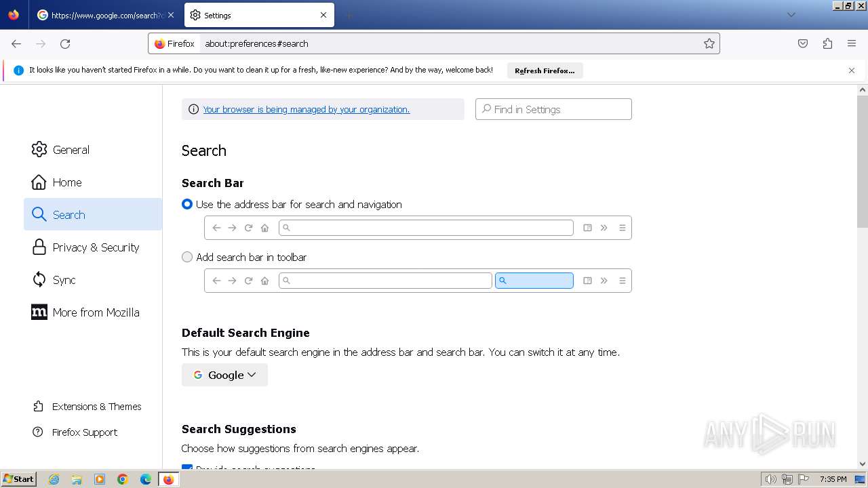Click the taskbar clock 7:35 PM
Screen dimensions: 868x488
[833, 479]
